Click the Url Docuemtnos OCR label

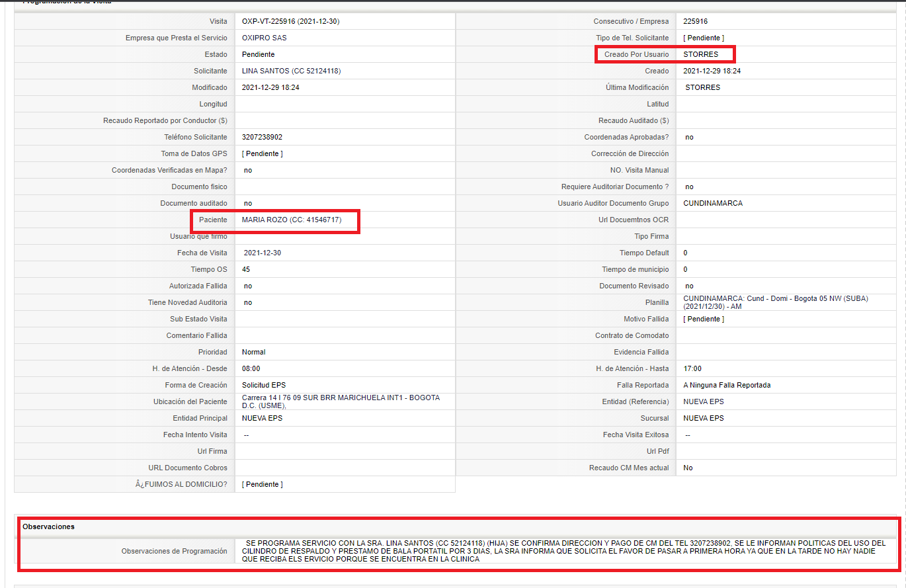(x=634, y=220)
